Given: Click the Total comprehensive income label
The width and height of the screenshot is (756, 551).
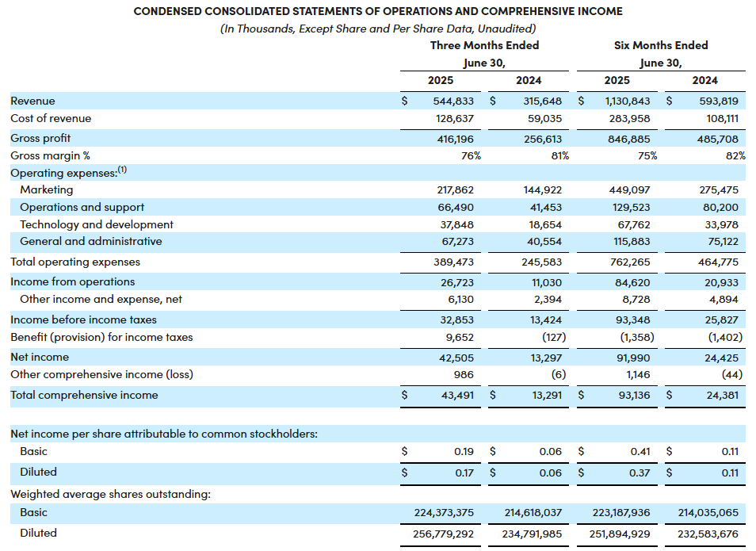Looking at the screenshot, I should [x=84, y=395].
